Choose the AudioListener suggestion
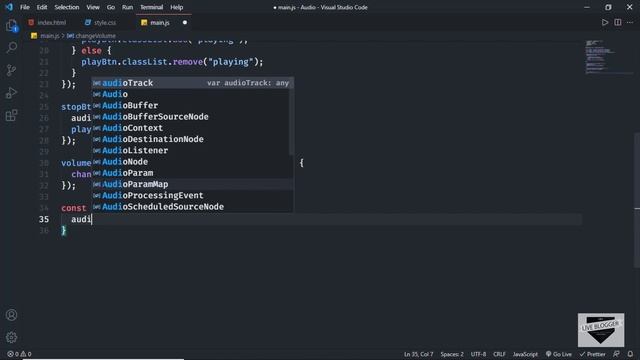640x360 pixels. (x=192, y=150)
